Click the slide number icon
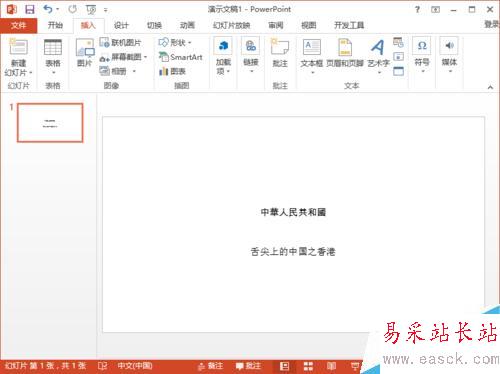 (x=398, y=57)
